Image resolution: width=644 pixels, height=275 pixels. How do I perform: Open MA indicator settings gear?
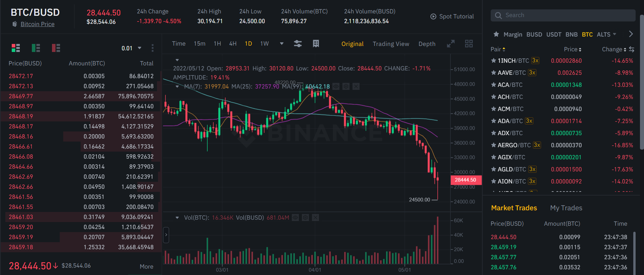pyautogui.click(x=346, y=87)
